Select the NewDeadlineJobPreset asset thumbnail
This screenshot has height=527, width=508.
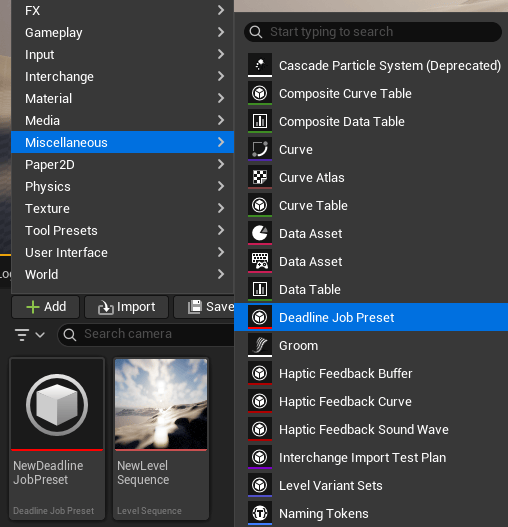[57, 405]
